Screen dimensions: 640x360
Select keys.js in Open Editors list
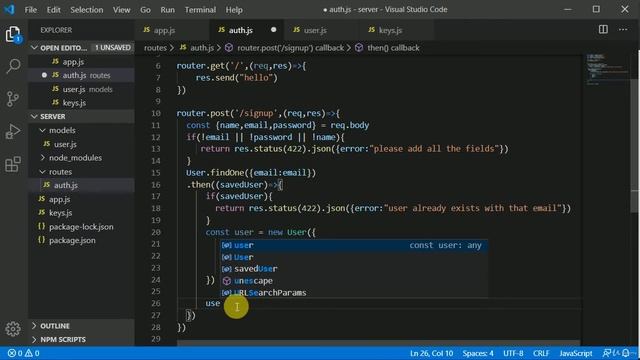(81, 103)
